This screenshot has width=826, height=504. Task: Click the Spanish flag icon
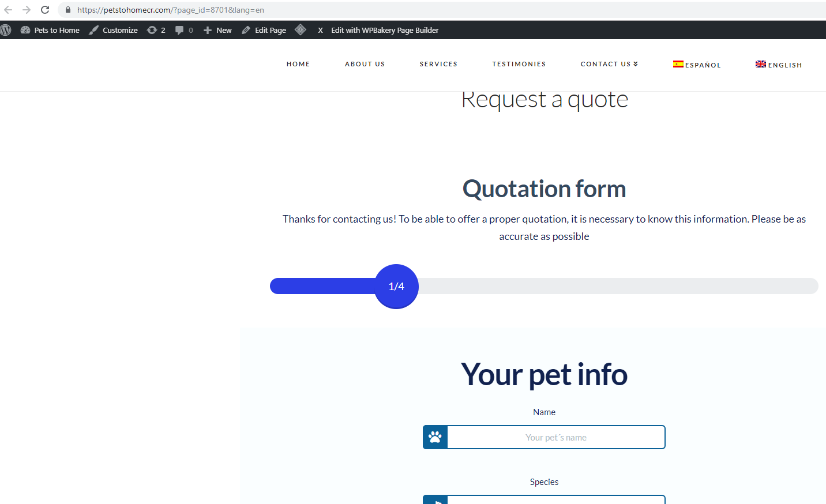pyautogui.click(x=678, y=64)
